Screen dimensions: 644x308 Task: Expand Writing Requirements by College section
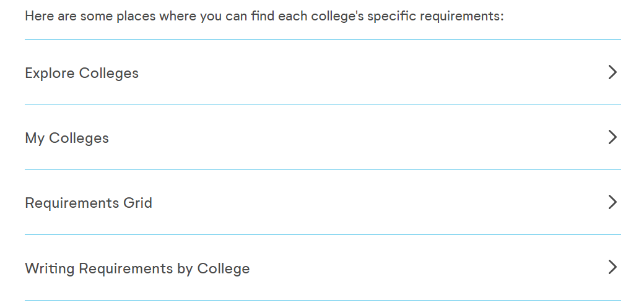[x=322, y=268]
